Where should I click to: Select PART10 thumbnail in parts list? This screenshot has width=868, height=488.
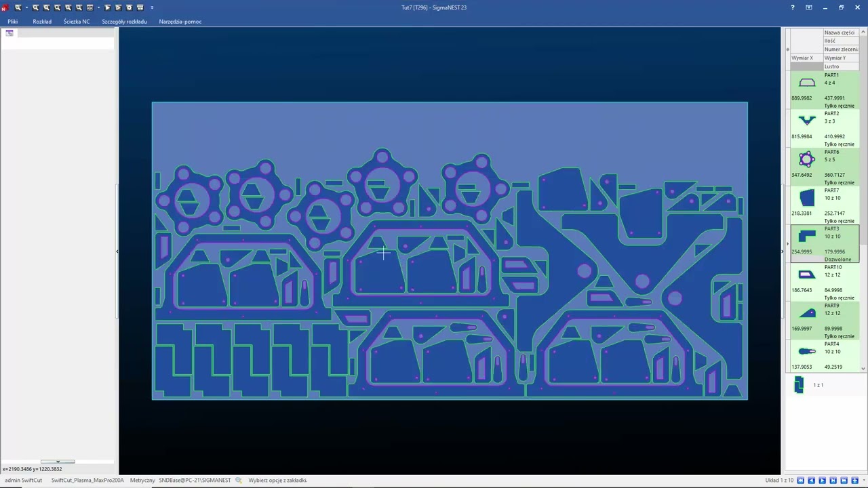[806, 274]
